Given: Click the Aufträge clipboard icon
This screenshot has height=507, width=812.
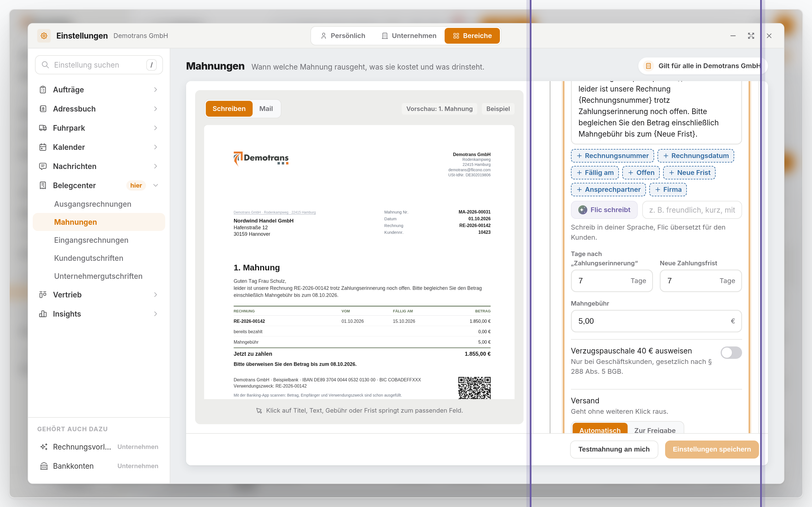Looking at the screenshot, I should coord(43,90).
